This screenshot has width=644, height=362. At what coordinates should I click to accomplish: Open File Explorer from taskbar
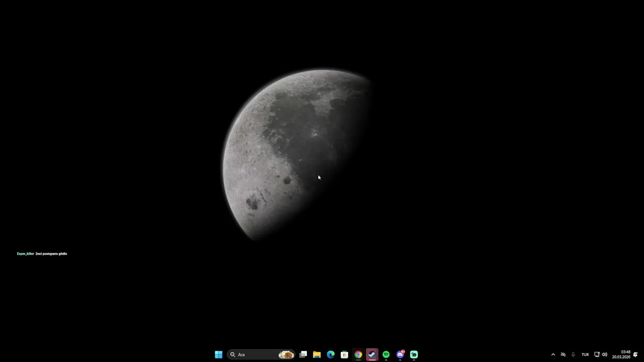317,354
